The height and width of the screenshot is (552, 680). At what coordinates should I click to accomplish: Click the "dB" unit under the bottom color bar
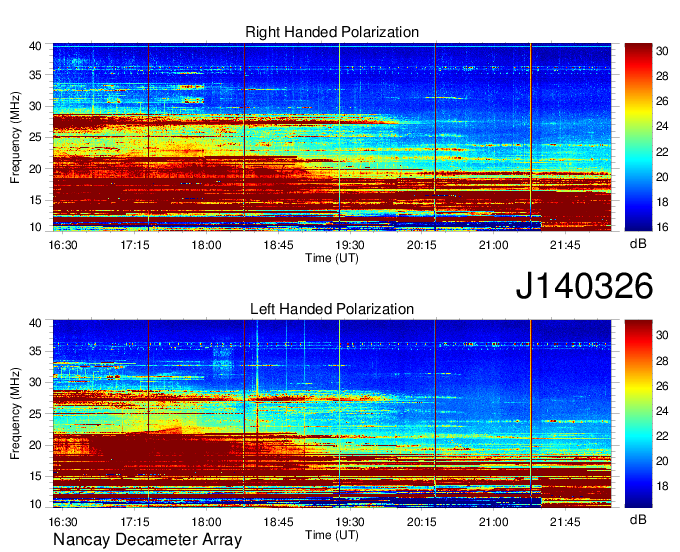pyautogui.click(x=638, y=519)
